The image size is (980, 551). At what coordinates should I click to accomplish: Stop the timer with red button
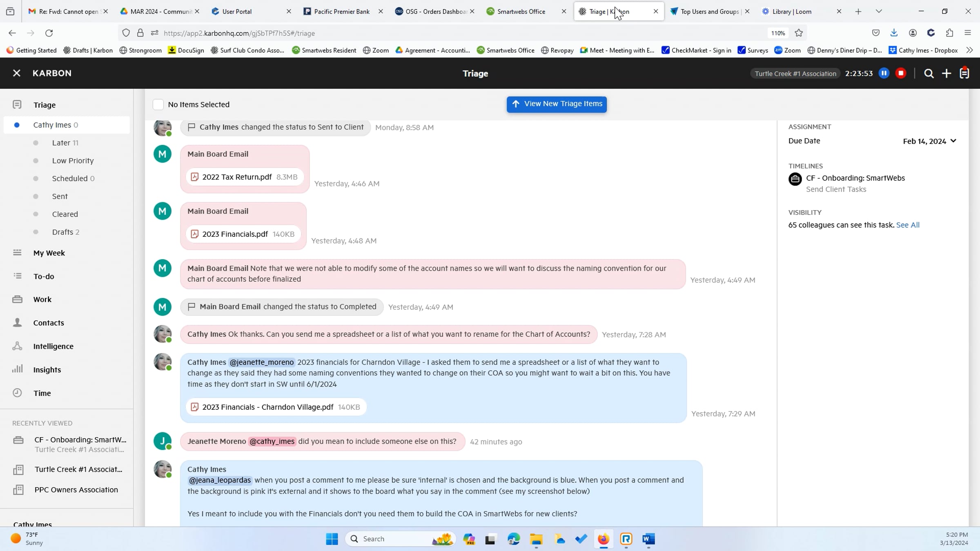901,73
